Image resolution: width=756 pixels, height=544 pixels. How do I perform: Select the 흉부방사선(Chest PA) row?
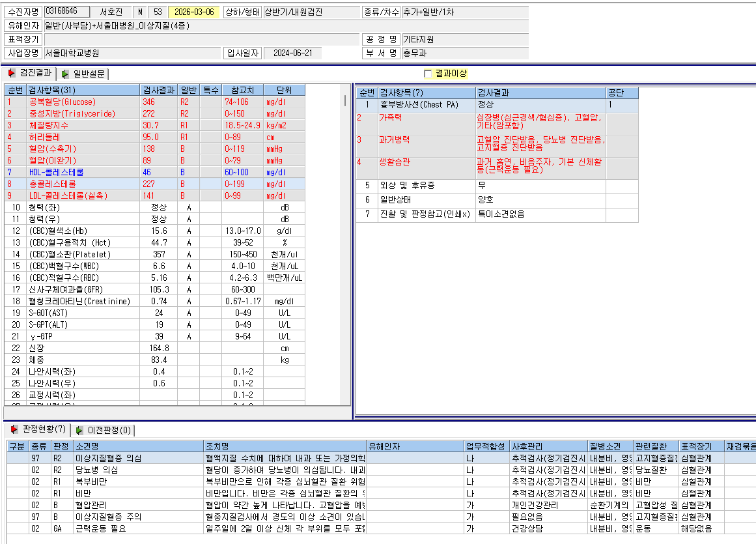[497, 105]
